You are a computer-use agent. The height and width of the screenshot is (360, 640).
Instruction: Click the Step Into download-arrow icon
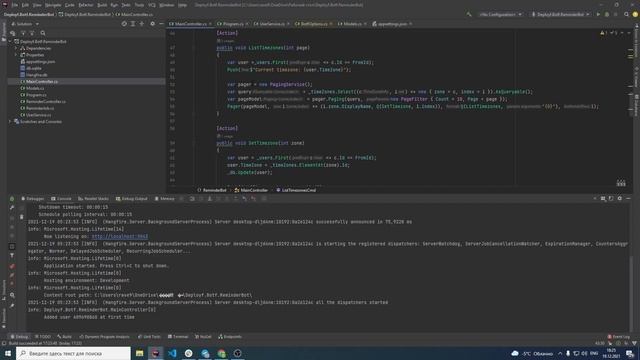tap(209, 199)
